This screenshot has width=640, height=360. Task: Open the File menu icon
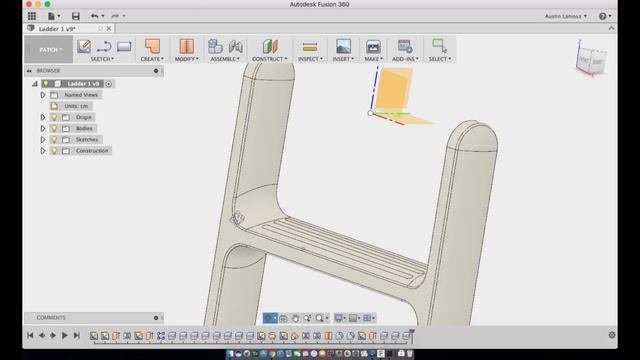[51, 16]
